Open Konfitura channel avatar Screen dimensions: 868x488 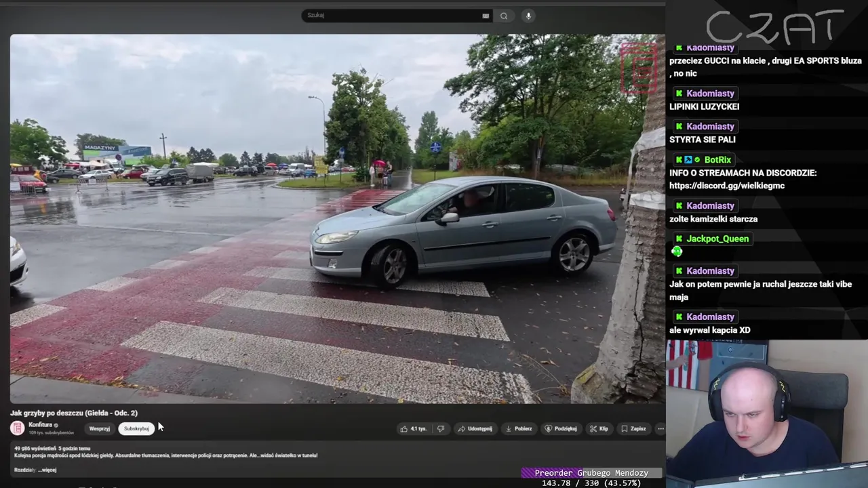[x=18, y=428]
